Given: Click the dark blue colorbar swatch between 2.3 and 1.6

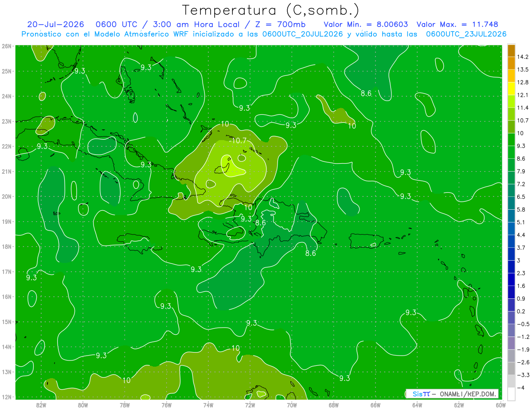Looking at the screenshot, I should [x=511, y=279].
